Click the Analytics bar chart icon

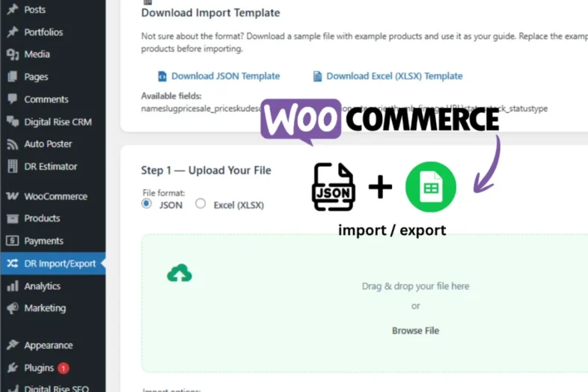(x=13, y=286)
